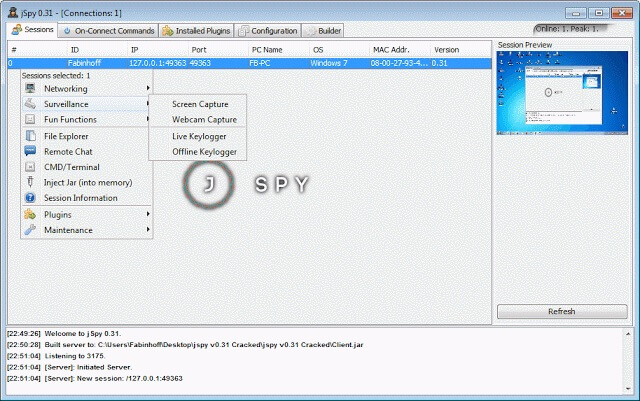This screenshot has width=640, height=401.
Task: Click the Builder tab icon
Action: [x=311, y=31]
